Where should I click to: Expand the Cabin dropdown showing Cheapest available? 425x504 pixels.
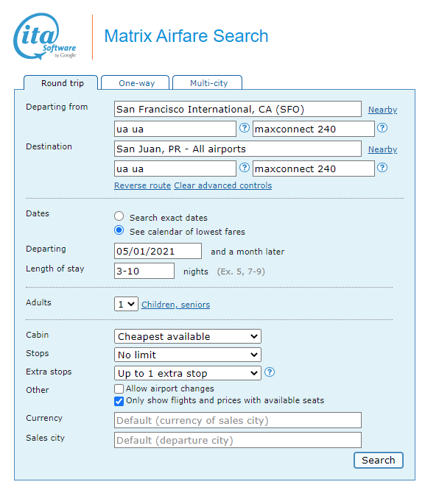[188, 336]
